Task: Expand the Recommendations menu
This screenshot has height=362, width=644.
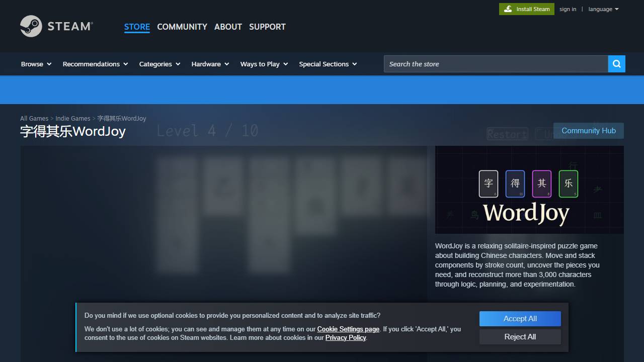Action: pos(95,64)
